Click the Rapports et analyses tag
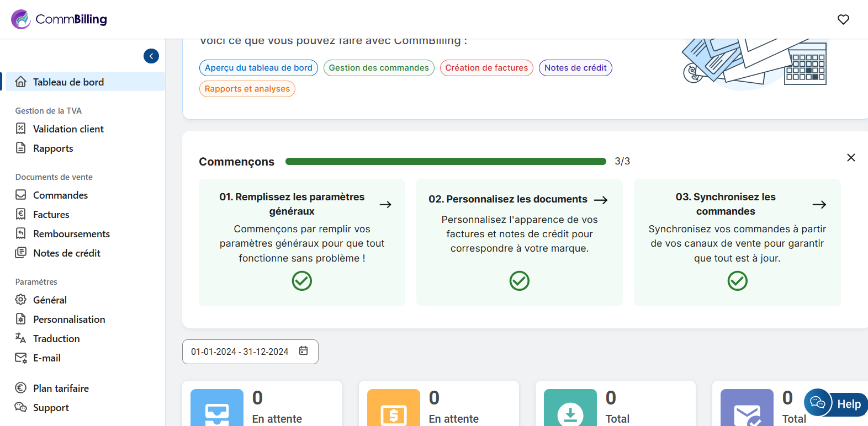Image resolution: width=868 pixels, height=426 pixels. 247,89
